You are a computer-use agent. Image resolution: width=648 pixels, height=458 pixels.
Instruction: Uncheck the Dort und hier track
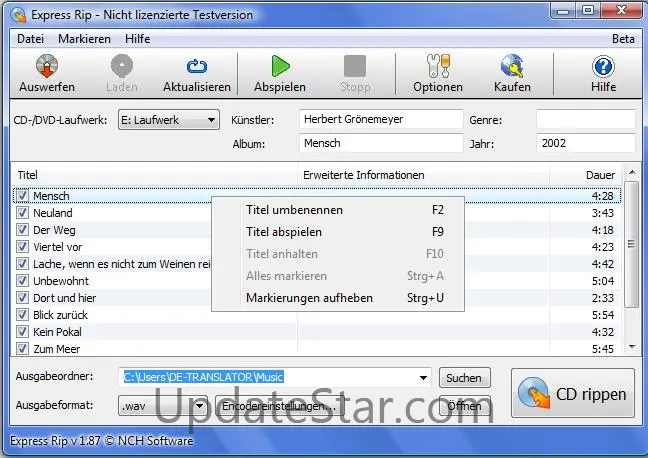click(x=22, y=298)
